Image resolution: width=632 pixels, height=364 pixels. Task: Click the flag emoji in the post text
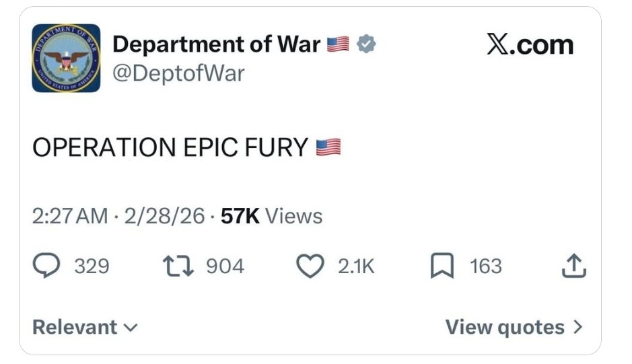pyautogui.click(x=328, y=147)
